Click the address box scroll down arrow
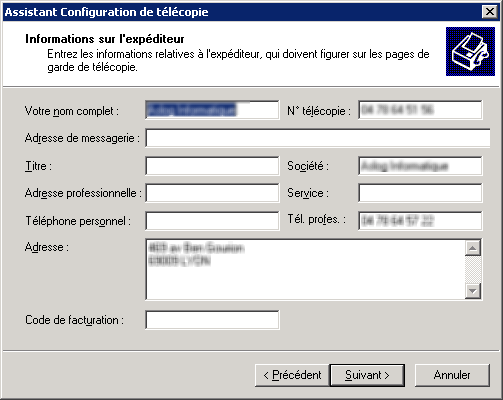The width and height of the screenshot is (503, 400). (473, 291)
